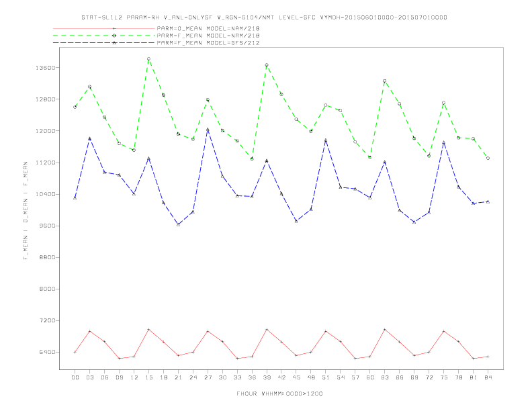Select the legend text PARM=F_MEAN MODEL=NAM/218
The width and height of the screenshot is (532, 411).
[x=208, y=36]
